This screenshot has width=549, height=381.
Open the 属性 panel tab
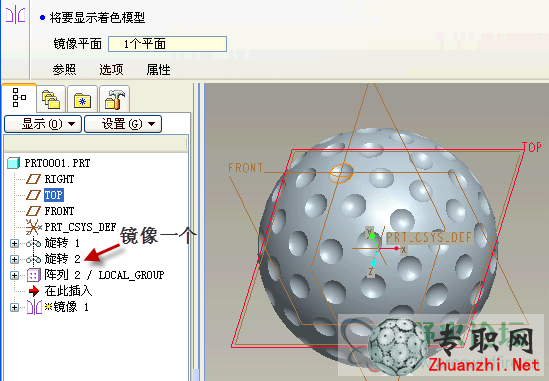[x=158, y=70]
